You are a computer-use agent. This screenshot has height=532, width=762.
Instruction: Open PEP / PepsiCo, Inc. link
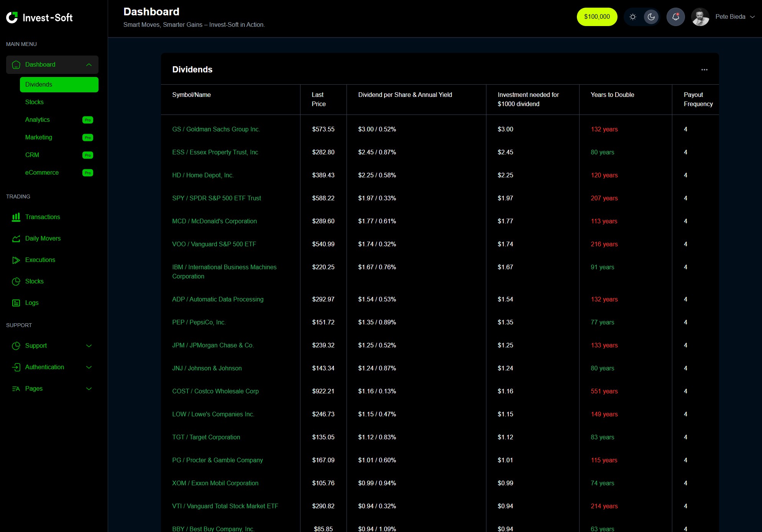click(x=199, y=322)
